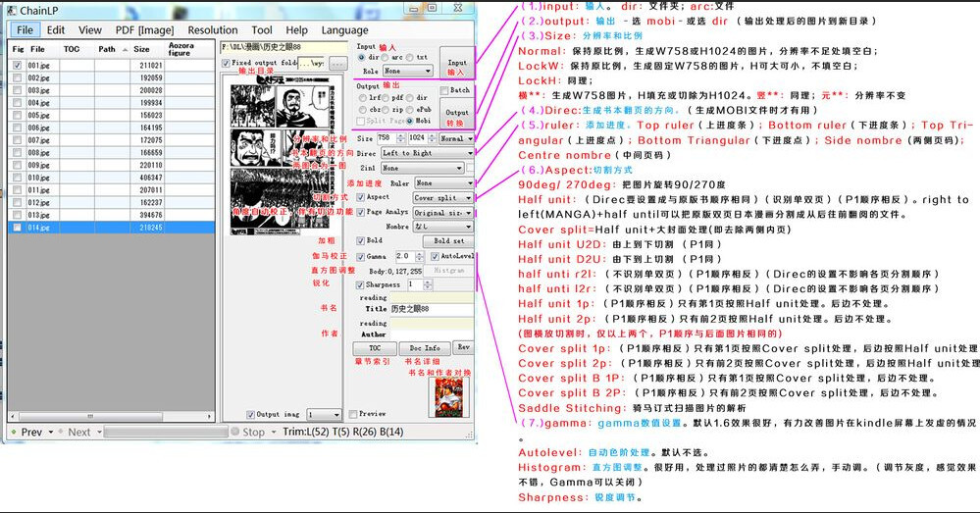Enable the AutoLevel checkbox
The height and width of the screenshot is (513, 980).
point(434,255)
